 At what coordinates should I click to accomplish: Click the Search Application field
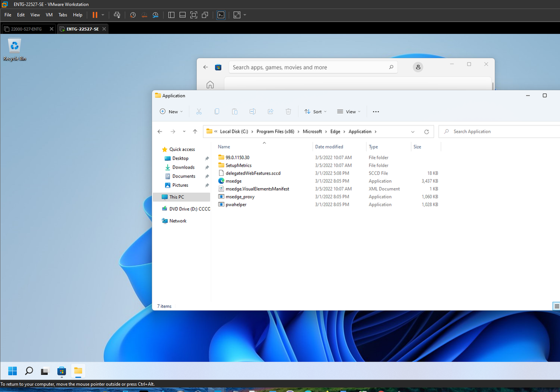tap(500, 131)
